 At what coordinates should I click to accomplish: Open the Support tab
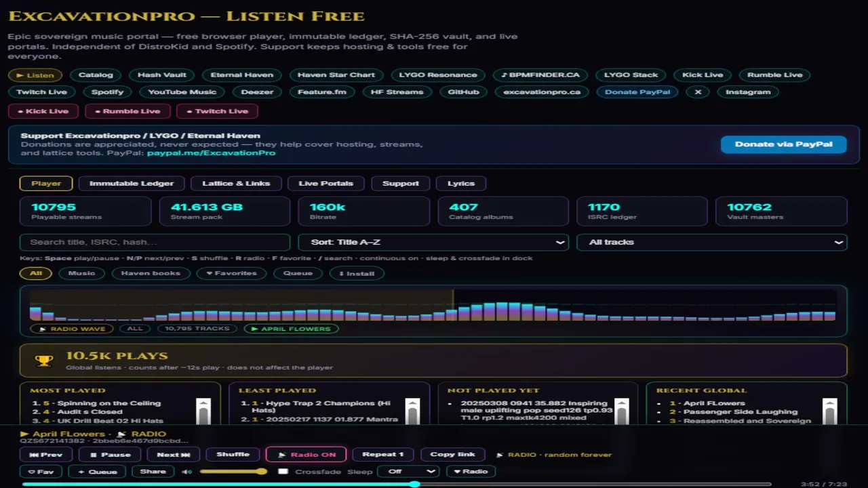(401, 183)
